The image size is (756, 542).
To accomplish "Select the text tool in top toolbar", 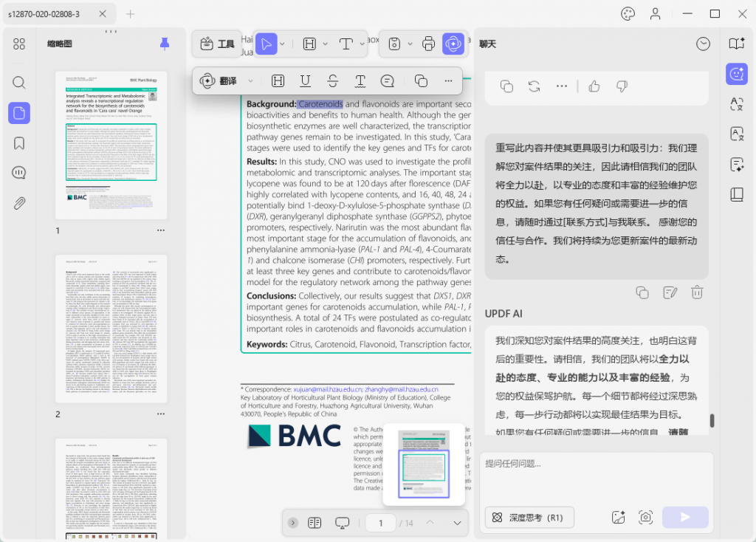I will tap(346, 44).
